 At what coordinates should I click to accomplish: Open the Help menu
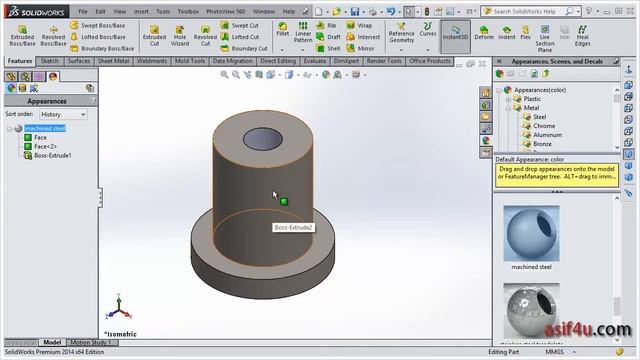point(289,11)
